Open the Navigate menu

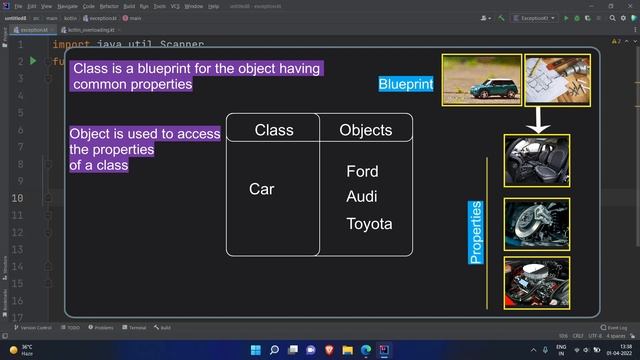tap(67, 6)
